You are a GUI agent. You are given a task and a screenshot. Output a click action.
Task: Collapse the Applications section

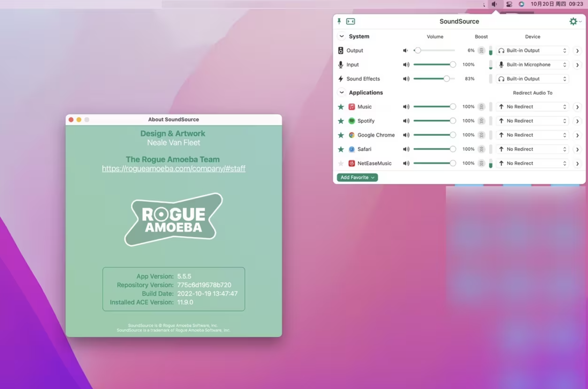341,92
